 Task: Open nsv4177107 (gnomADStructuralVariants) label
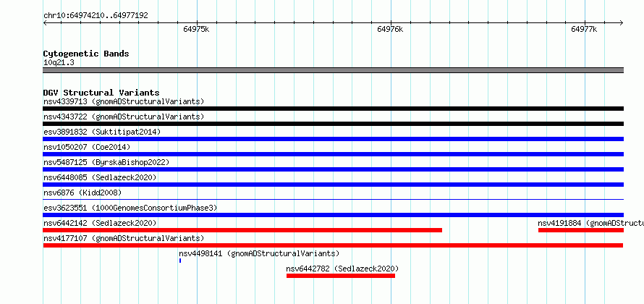pyautogui.click(x=124, y=238)
